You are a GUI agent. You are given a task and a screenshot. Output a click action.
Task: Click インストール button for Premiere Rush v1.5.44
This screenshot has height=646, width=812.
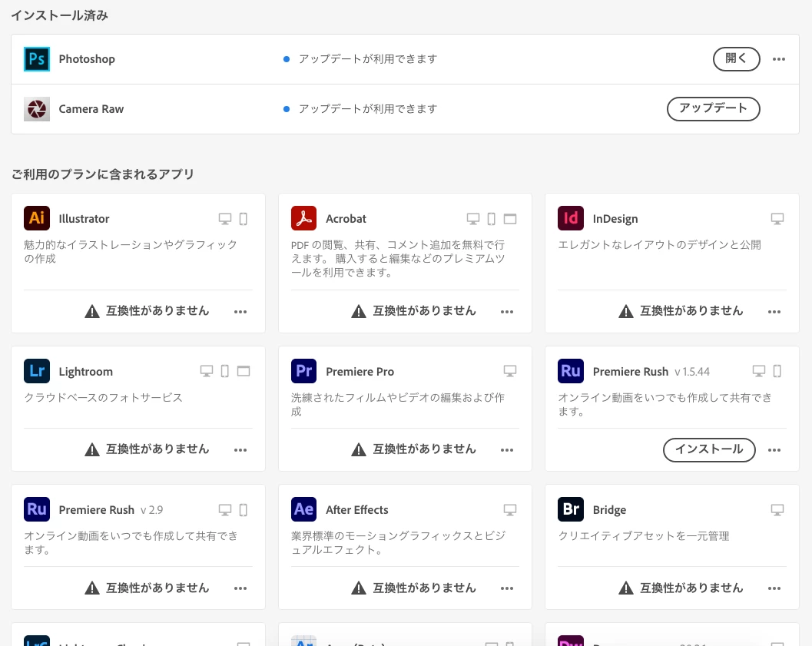pyautogui.click(x=709, y=449)
